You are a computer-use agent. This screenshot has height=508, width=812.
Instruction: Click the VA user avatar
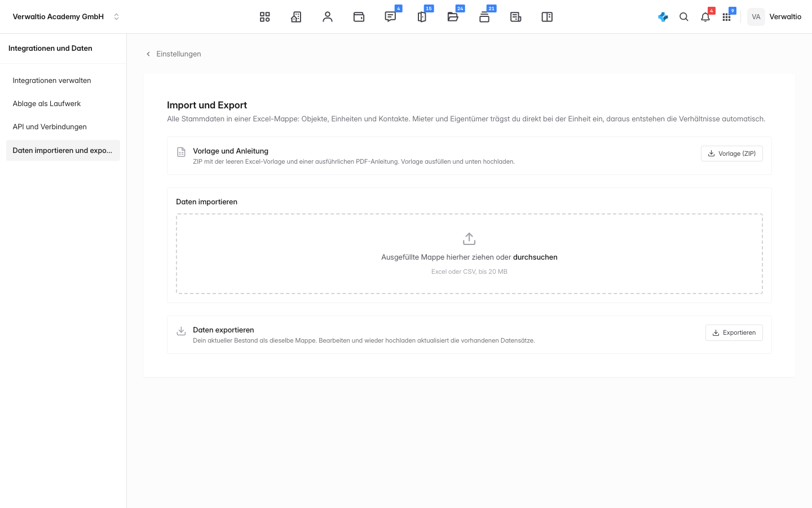(x=756, y=17)
